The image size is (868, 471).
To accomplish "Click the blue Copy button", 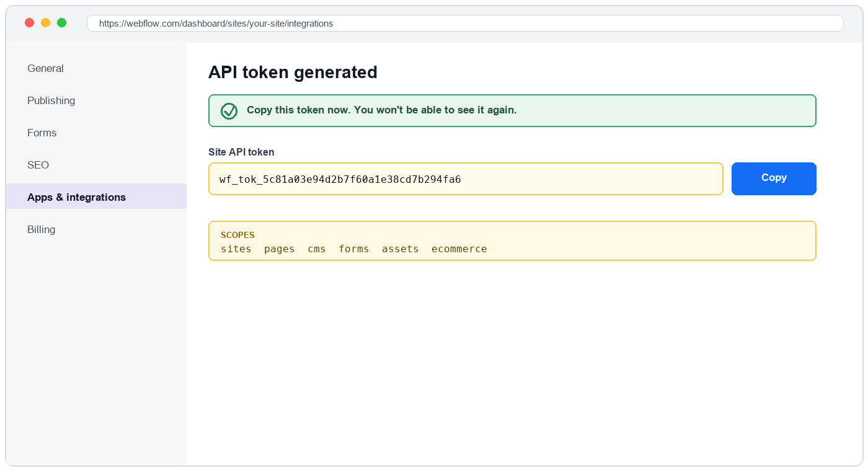I will coord(774,178).
